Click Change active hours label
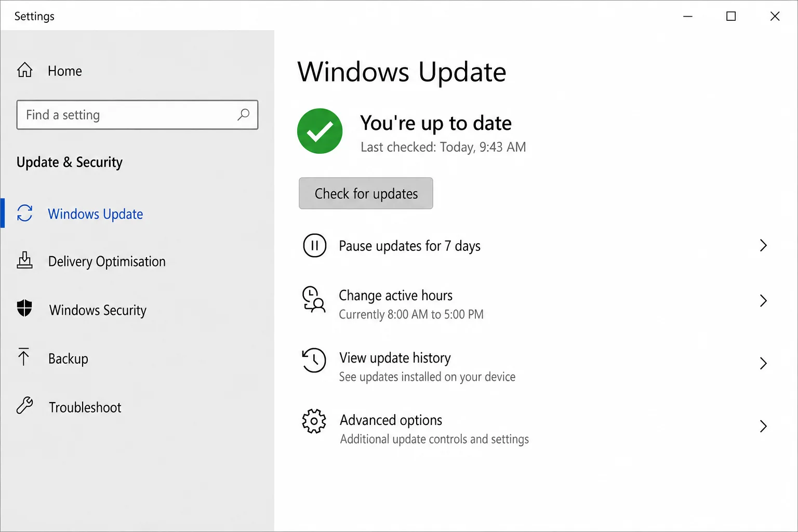Image resolution: width=798 pixels, height=532 pixels. (x=395, y=295)
